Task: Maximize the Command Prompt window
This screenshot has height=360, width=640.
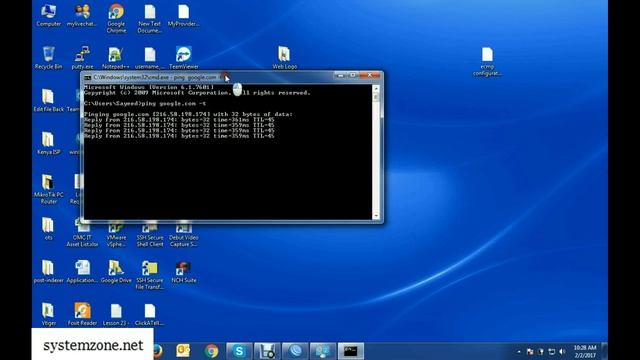Action: [353, 76]
